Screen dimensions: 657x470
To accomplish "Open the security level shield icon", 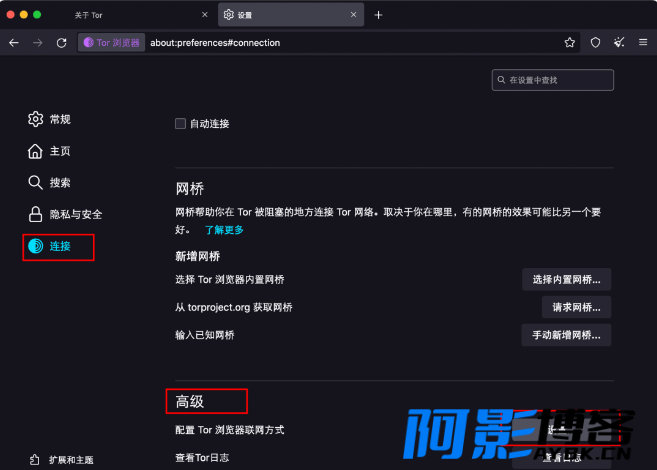I will click(595, 43).
